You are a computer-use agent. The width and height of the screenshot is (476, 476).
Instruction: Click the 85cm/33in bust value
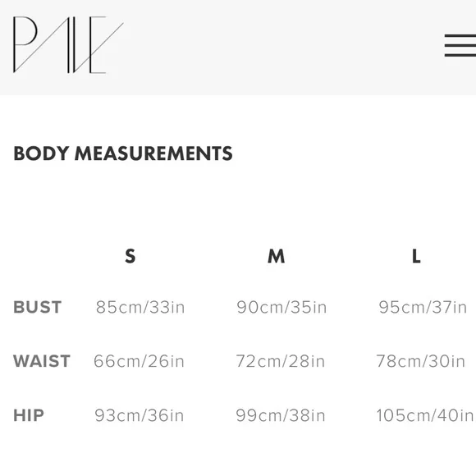(x=140, y=307)
